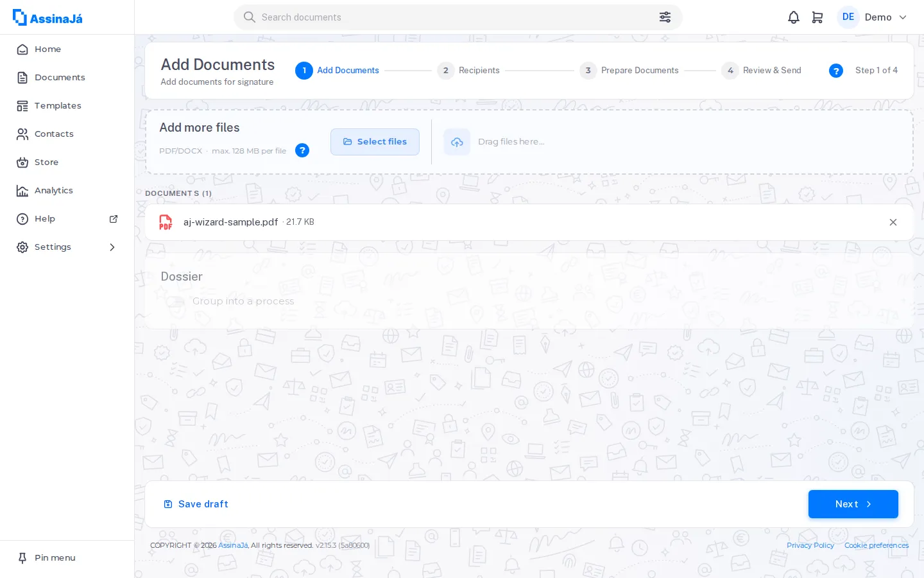
Task: Open the search filter options icon
Action: click(x=665, y=17)
